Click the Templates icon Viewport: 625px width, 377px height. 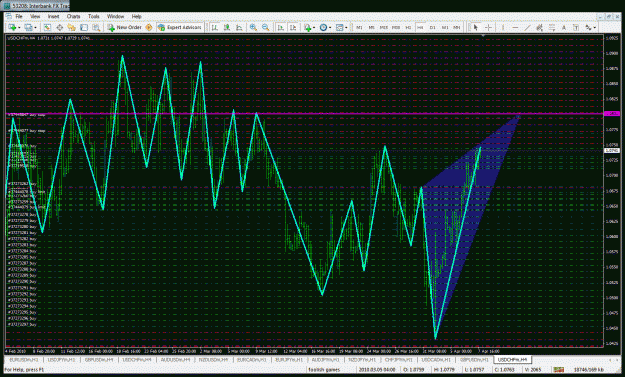pyautogui.click(x=339, y=27)
